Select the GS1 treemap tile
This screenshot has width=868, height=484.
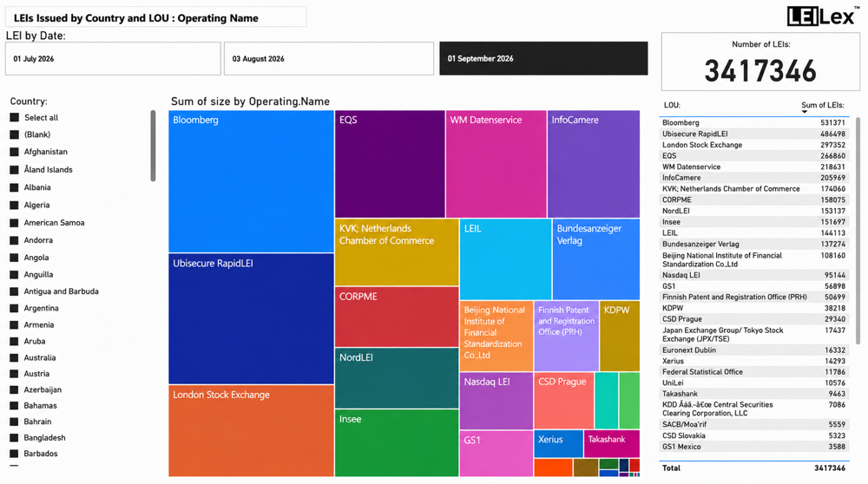(x=496, y=454)
